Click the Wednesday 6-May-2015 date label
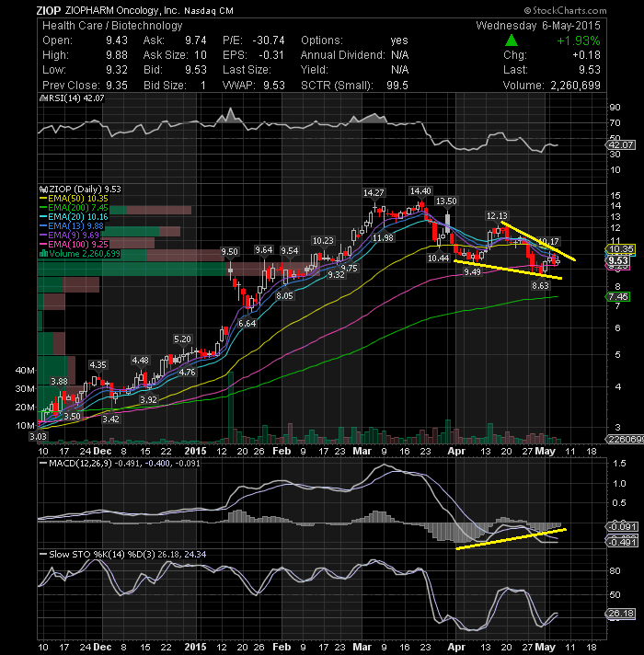The height and width of the screenshot is (655, 644). [x=538, y=26]
